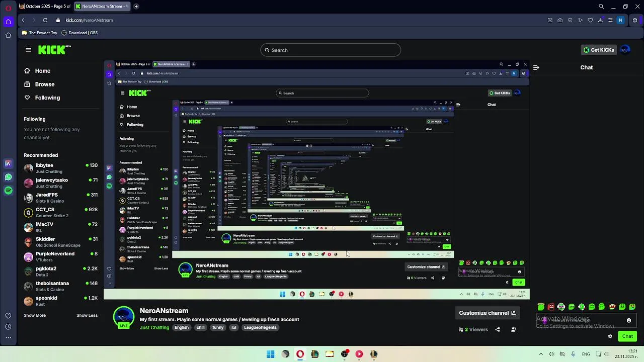Click the moderator icon next to share
The image size is (644, 362).
(x=514, y=330)
